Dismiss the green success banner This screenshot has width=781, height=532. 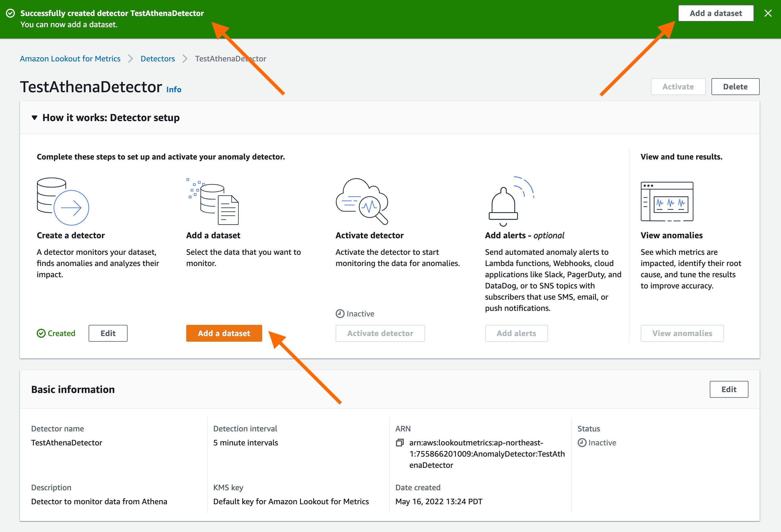[x=768, y=13]
